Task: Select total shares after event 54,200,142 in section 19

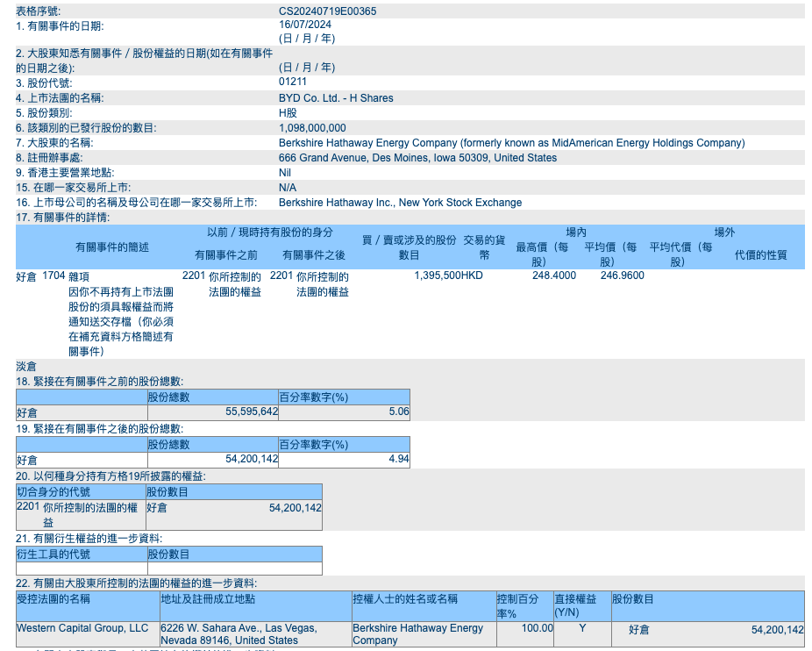Action: (252, 459)
